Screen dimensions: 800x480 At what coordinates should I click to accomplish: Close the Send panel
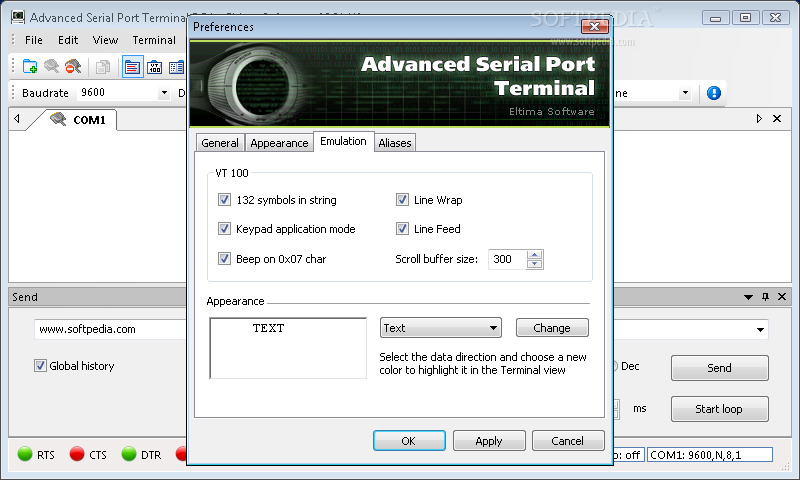tap(782, 296)
